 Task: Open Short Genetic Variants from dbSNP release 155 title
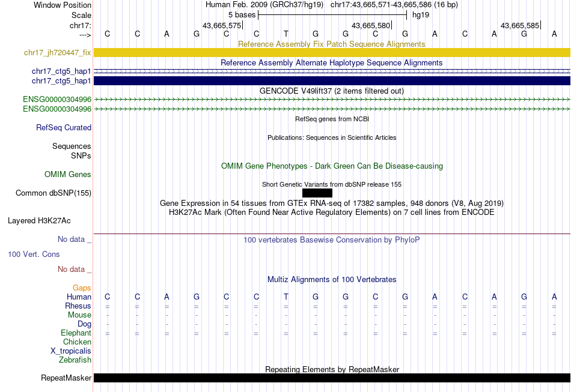coord(331,184)
